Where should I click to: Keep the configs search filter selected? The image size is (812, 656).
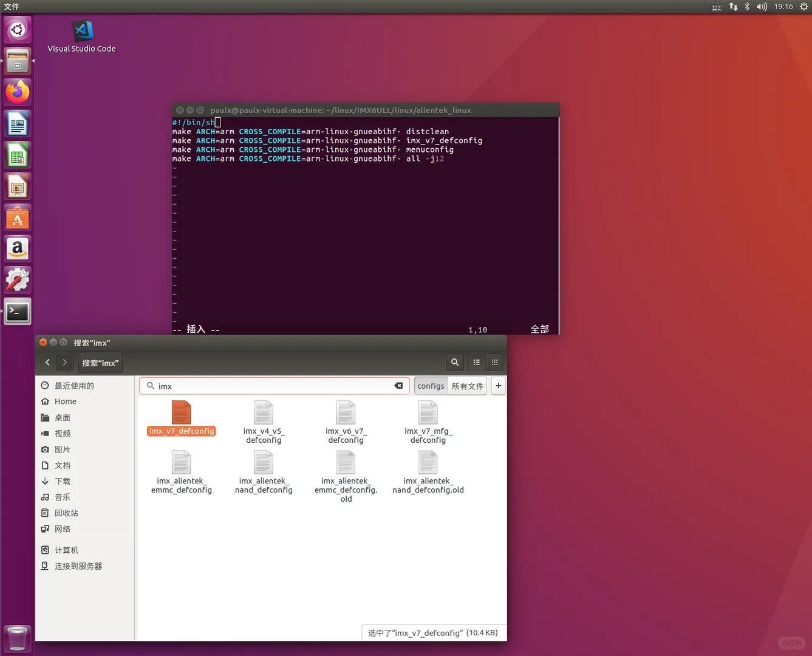(x=431, y=386)
